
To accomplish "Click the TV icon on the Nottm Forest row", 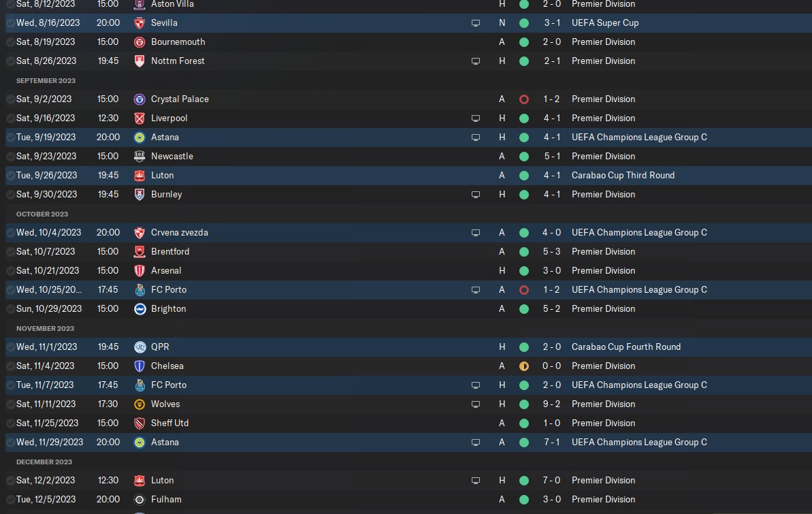I will 475,61.
